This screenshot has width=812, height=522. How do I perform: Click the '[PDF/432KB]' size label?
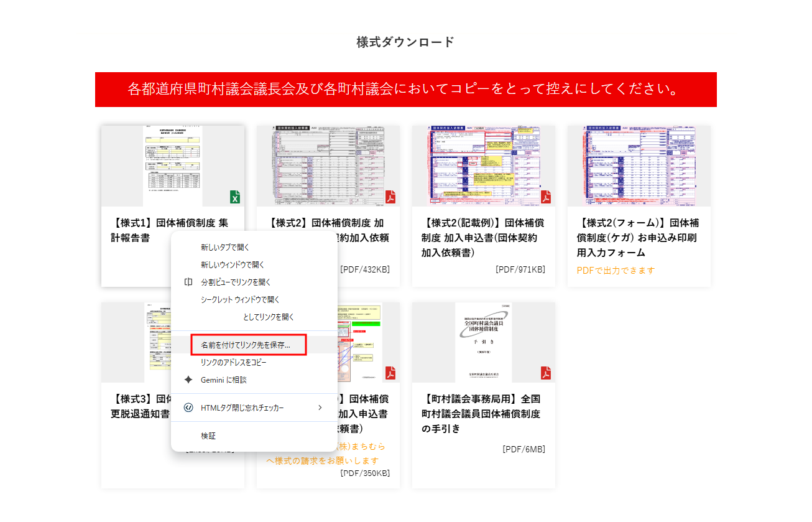click(365, 269)
